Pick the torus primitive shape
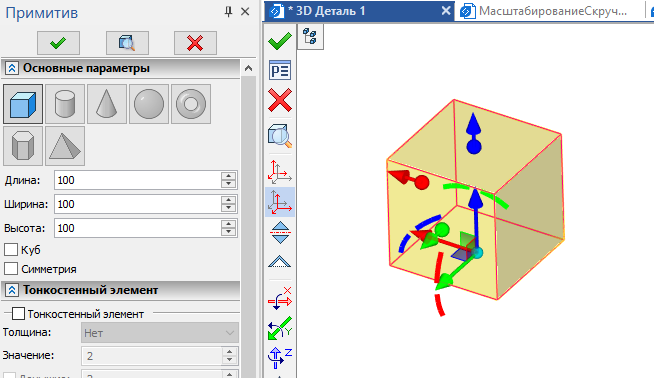 coord(191,104)
